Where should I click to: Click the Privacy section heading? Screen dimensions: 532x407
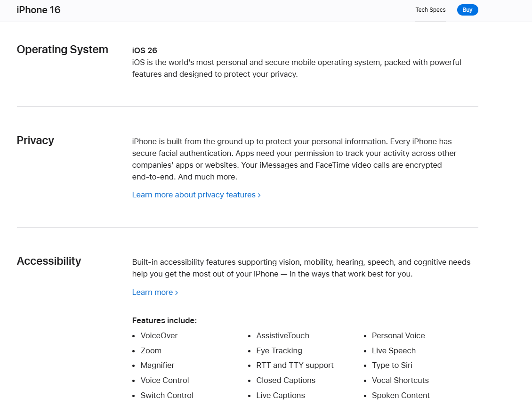(35, 140)
